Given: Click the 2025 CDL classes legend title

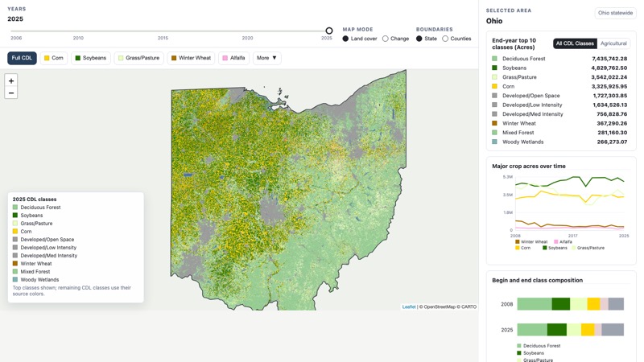Looking at the screenshot, I should tap(35, 199).
